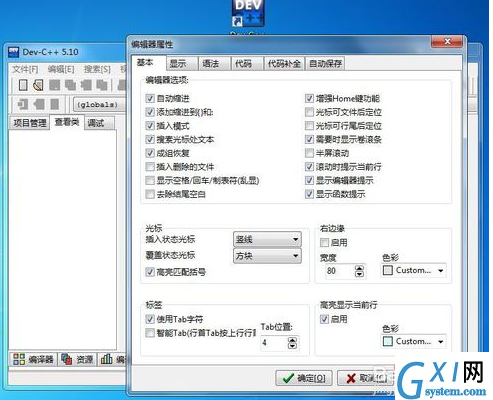
Task: Click Open file icon in Dev-C++ toolbar
Action: pyautogui.click(x=38, y=85)
